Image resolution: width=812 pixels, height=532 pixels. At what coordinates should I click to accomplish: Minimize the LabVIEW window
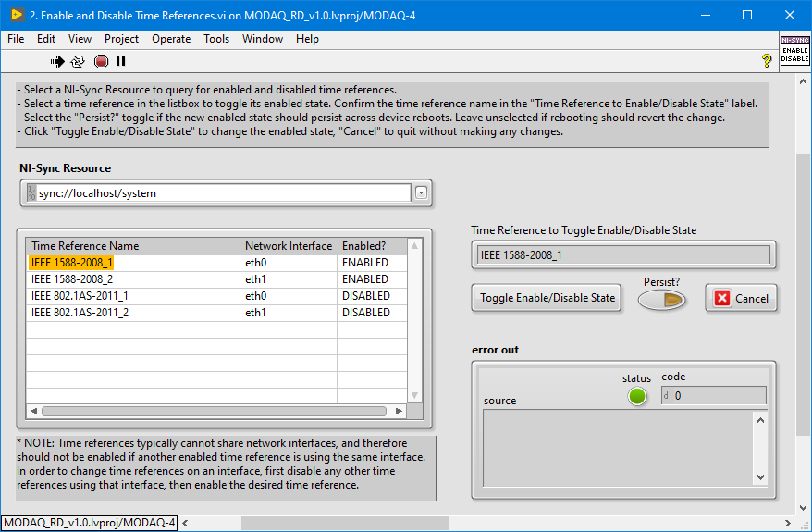click(x=706, y=15)
